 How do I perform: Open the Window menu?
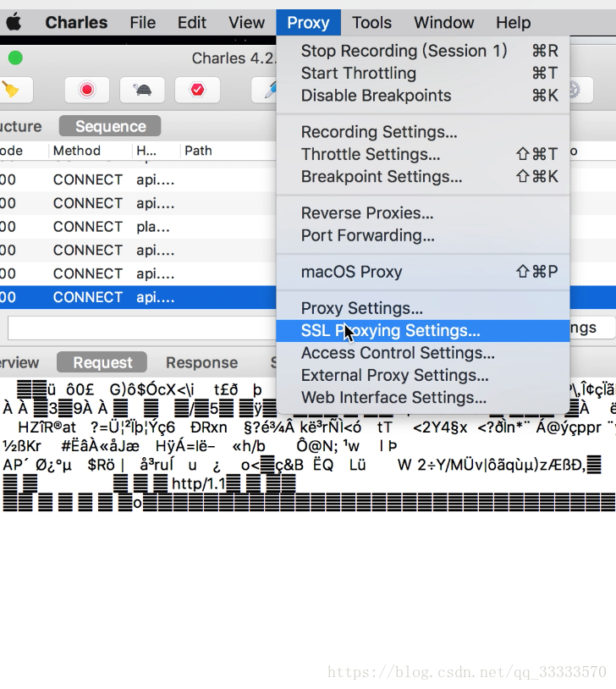point(443,22)
